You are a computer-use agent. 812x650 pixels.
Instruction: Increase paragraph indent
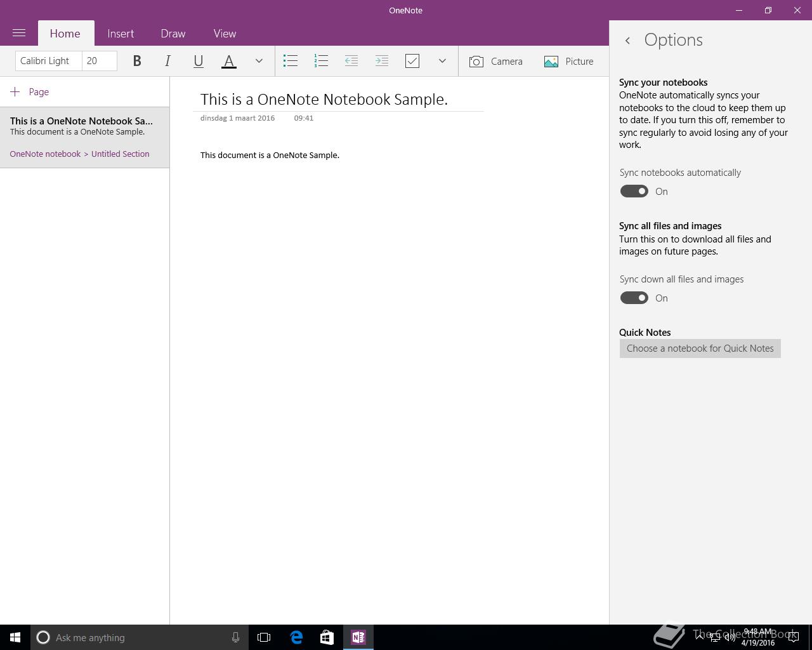click(382, 61)
